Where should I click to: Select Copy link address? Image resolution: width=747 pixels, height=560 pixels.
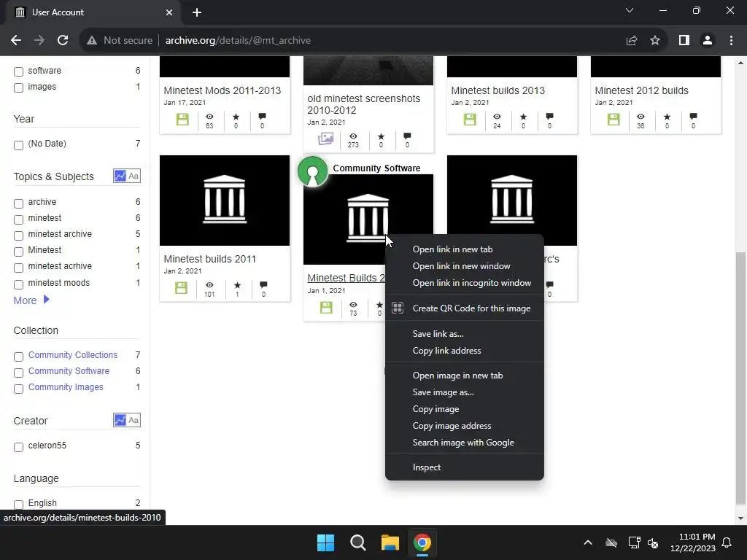pyautogui.click(x=465, y=351)
